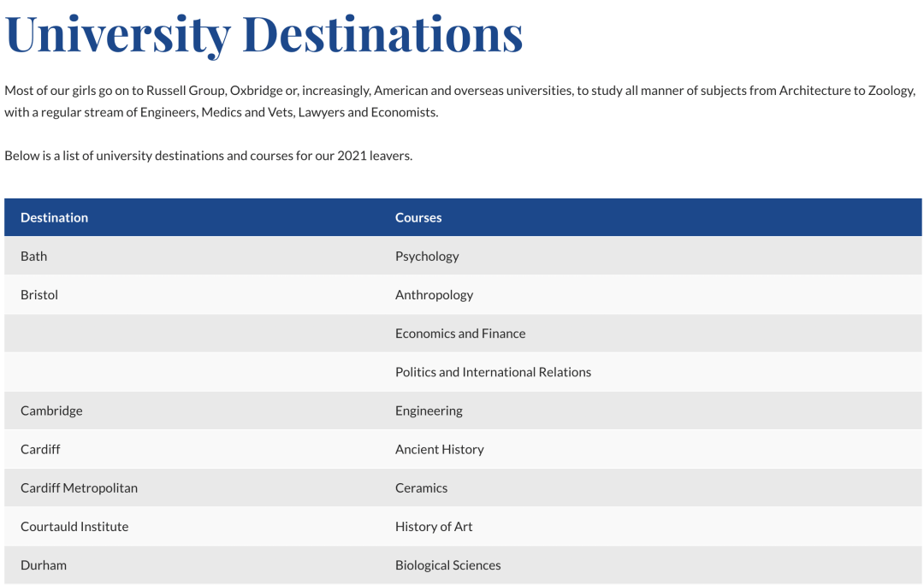Select the Anthropology course cell

coord(434,295)
